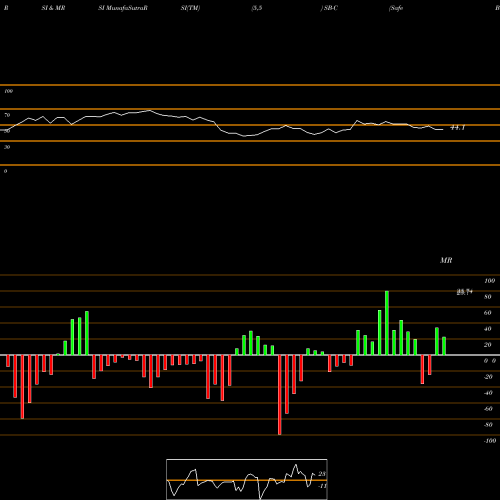Click the '(Safe' header text
This screenshot has height=500, width=500.
396,8
